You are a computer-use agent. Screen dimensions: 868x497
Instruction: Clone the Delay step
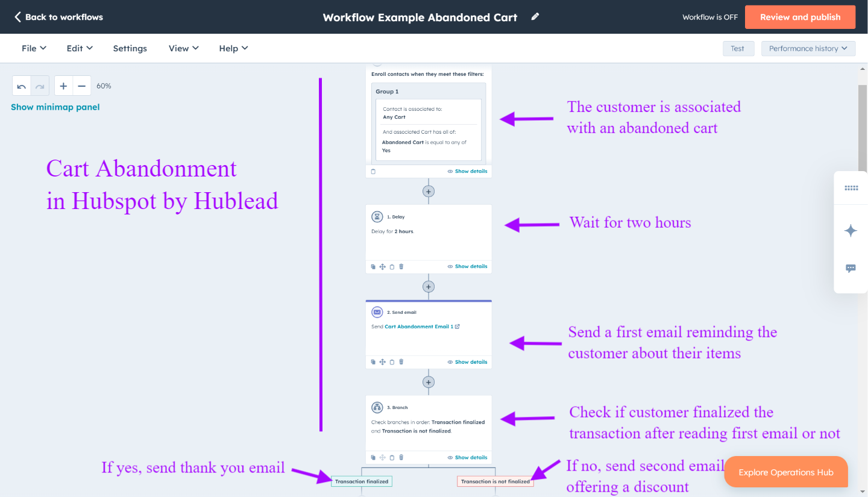373,266
